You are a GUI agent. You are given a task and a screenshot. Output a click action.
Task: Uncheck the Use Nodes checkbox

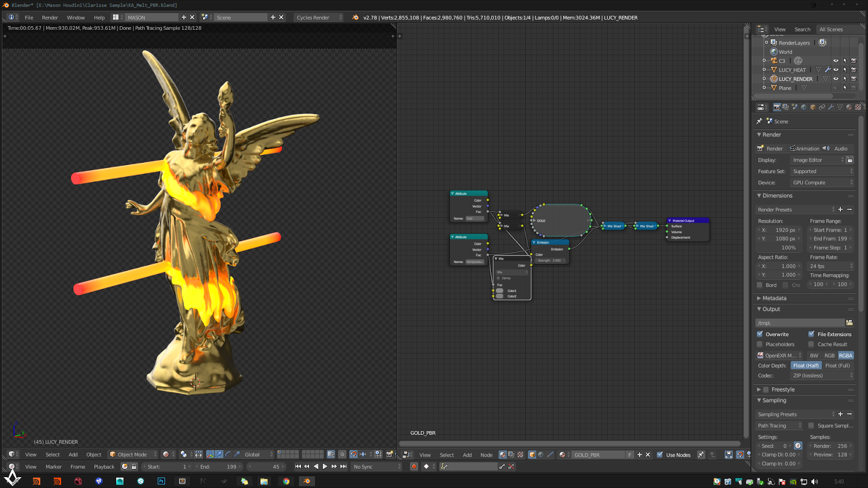[x=660, y=455]
